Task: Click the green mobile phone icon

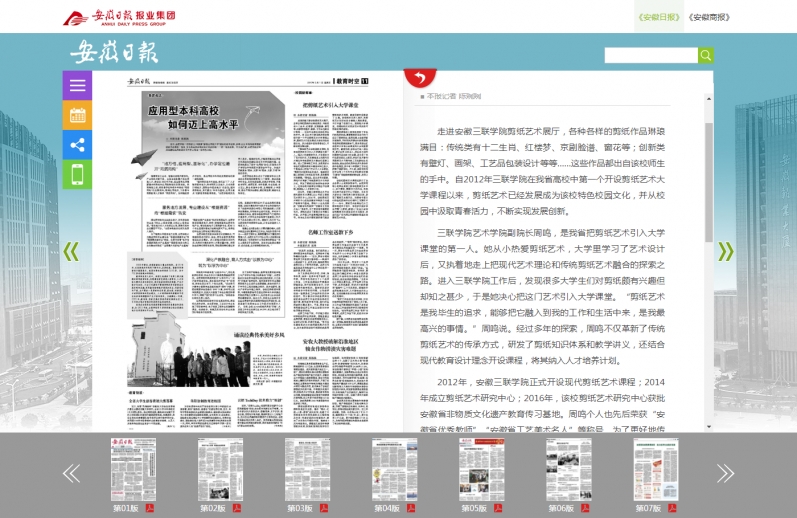Action: (x=77, y=174)
